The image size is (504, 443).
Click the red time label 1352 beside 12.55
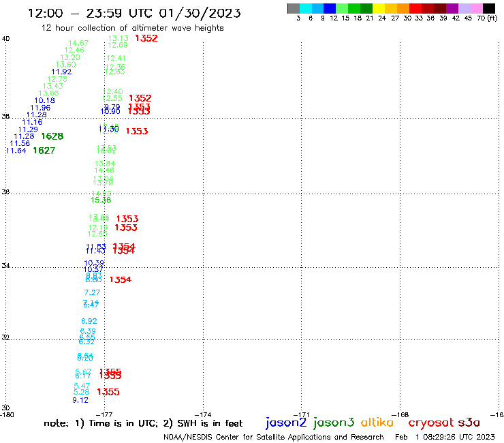pos(140,98)
